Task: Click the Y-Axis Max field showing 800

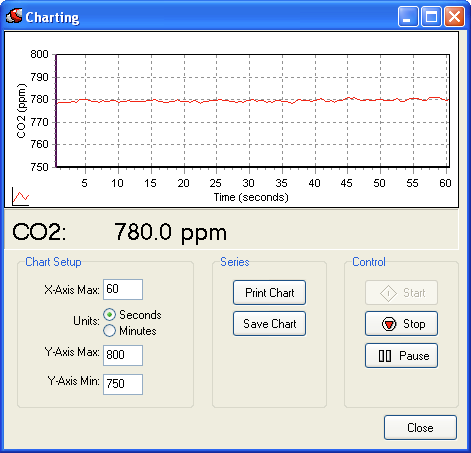Action: pyautogui.click(x=123, y=355)
